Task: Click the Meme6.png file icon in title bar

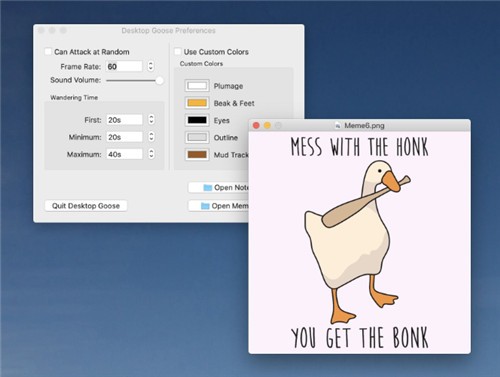Action: tap(338, 126)
